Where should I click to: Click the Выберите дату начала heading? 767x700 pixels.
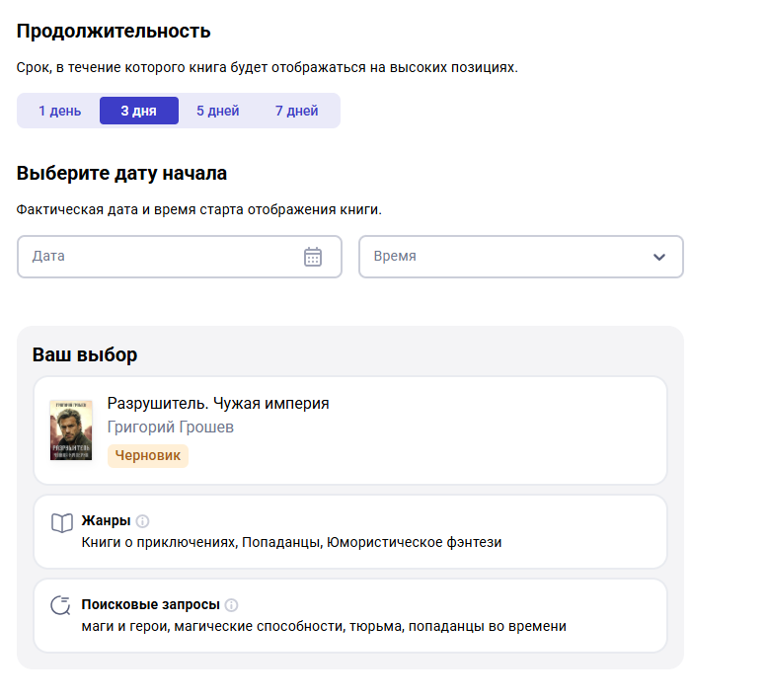pyautogui.click(x=121, y=173)
